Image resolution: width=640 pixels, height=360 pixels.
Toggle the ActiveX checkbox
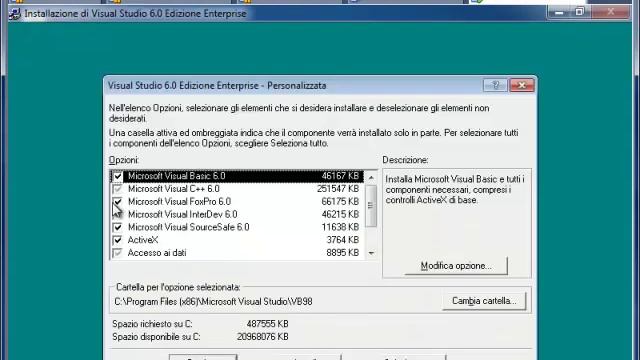pyautogui.click(x=118, y=240)
